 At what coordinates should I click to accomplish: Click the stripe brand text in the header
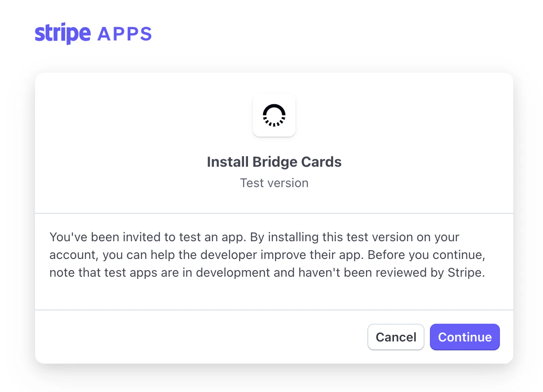pyautogui.click(x=62, y=32)
